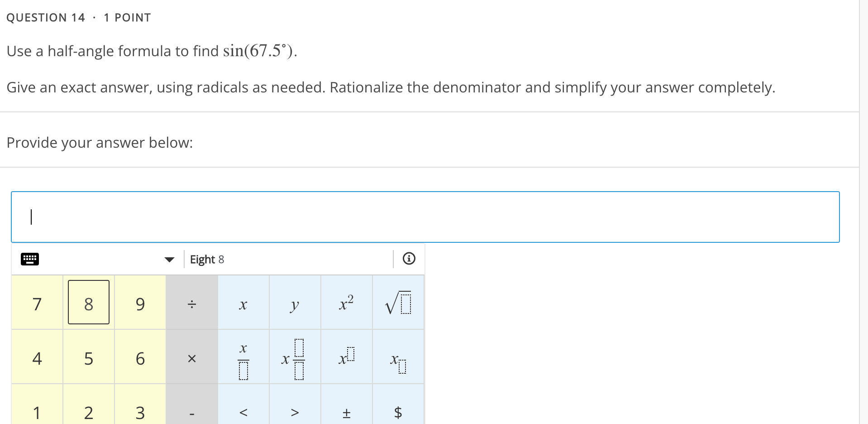Insert the division symbol
This screenshot has width=868, height=424.
pos(191,303)
